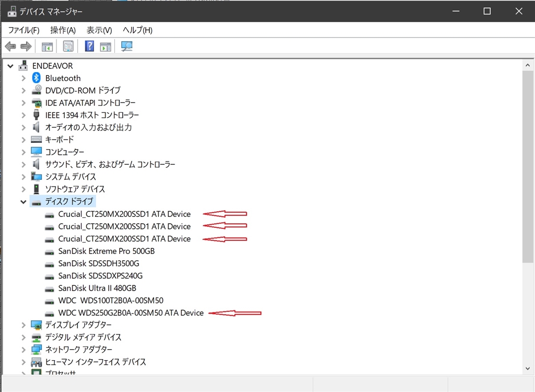Open the 操作(A) menu
The image size is (535, 392).
click(63, 30)
